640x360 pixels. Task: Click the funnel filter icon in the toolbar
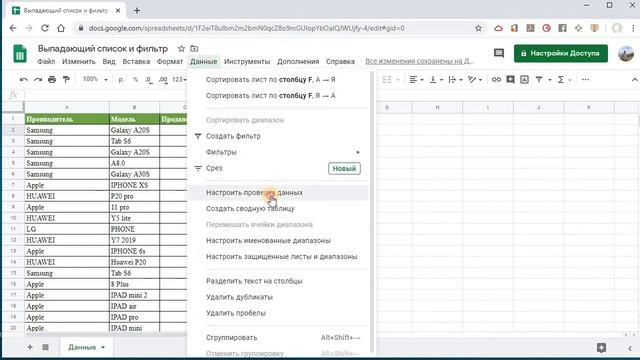539,80
